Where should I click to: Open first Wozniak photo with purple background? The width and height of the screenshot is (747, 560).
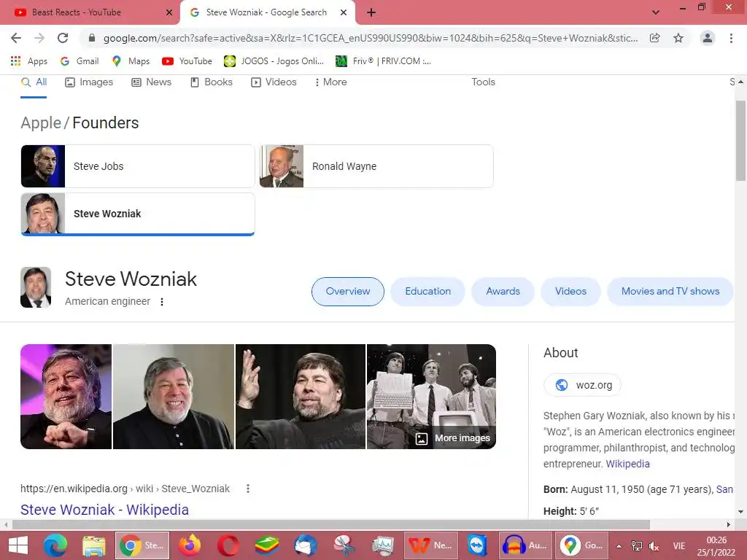point(66,397)
